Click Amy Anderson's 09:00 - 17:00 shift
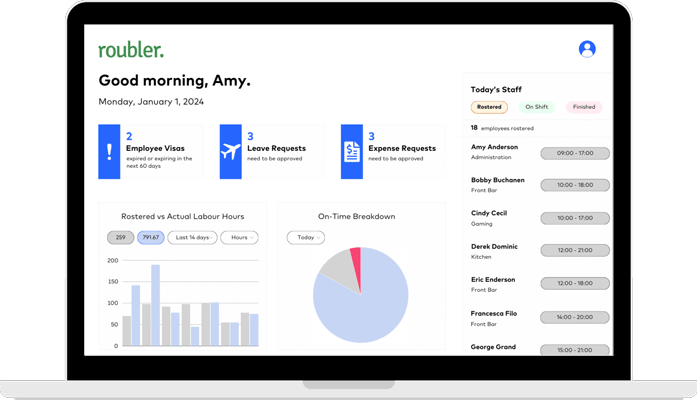This screenshot has height=400, width=697. click(x=574, y=153)
